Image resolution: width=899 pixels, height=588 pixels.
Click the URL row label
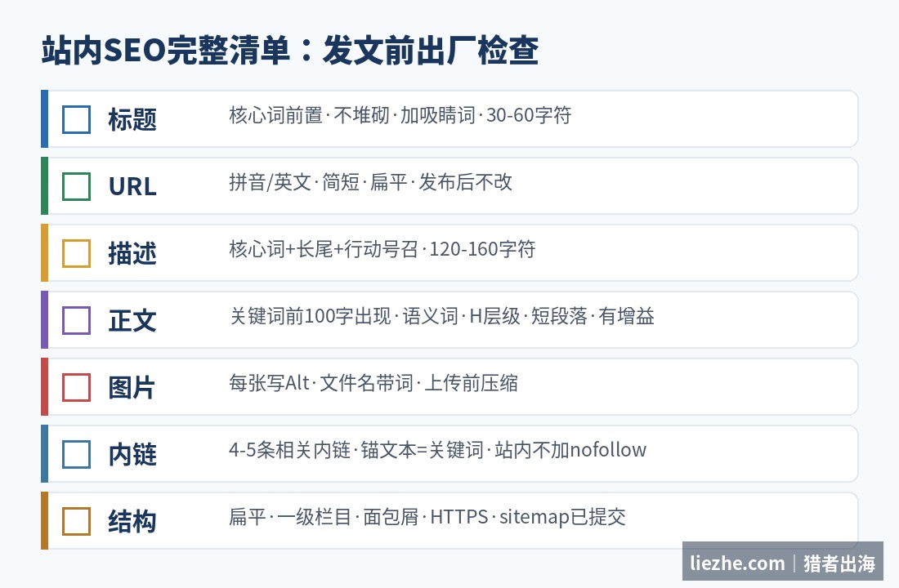click(x=132, y=187)
